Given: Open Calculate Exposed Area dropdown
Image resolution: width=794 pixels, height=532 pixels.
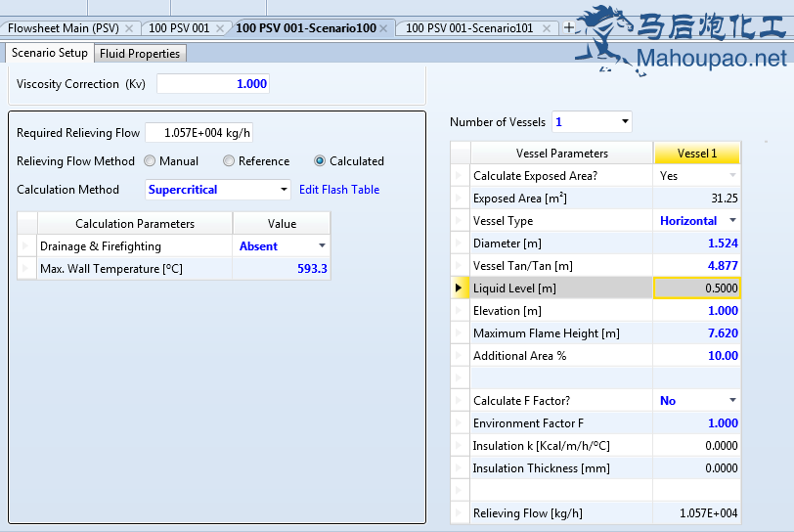Looking at the screenshot, I should tap(732, 175).
